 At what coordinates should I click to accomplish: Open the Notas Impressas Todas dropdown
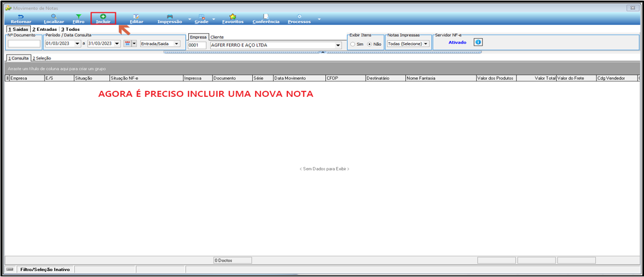408,43
